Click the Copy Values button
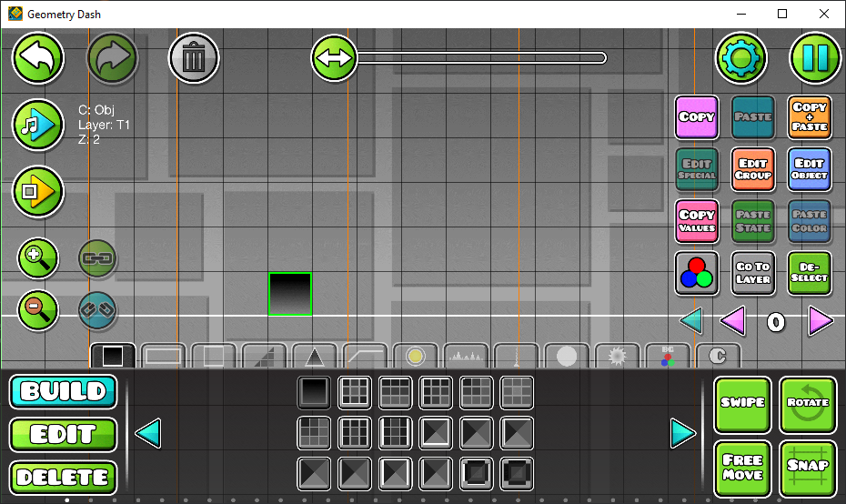The height and width of the screenshot is (504, 846). (x=697, y=221)
